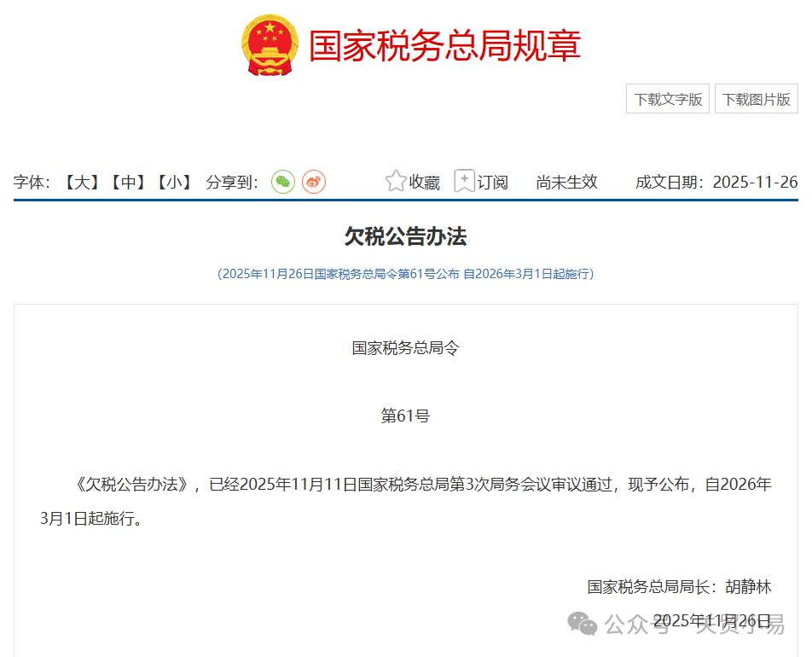This screenshot has height=657, width=812.
Task: Click the body paragraph starting 《欠税公告办法》
Action: click(405, 485)
